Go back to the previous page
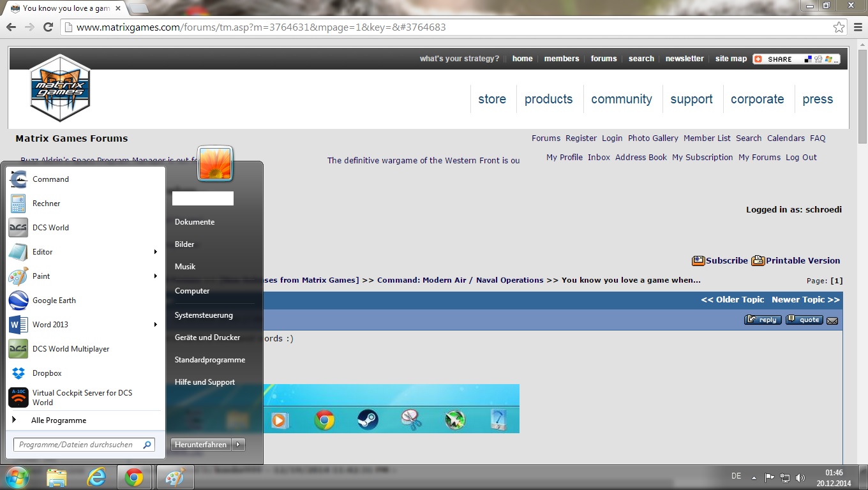 11,27
